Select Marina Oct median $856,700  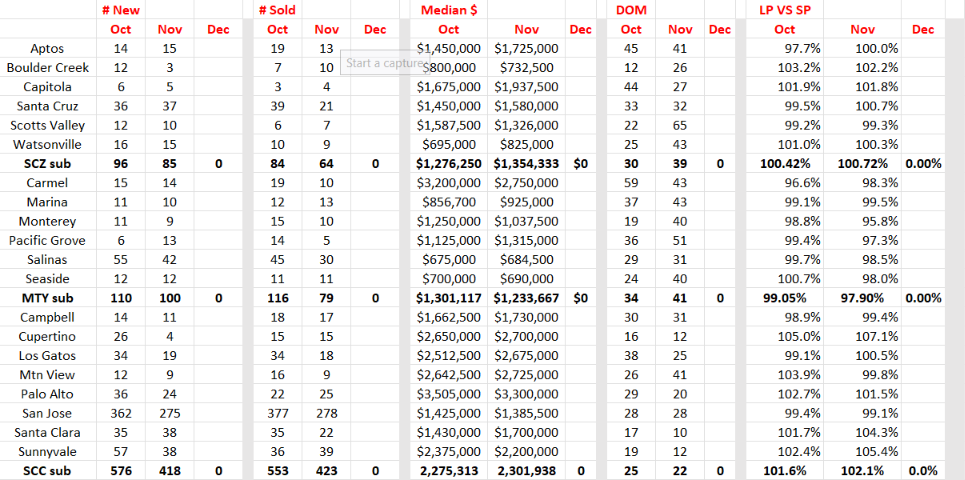coord(449,202)
